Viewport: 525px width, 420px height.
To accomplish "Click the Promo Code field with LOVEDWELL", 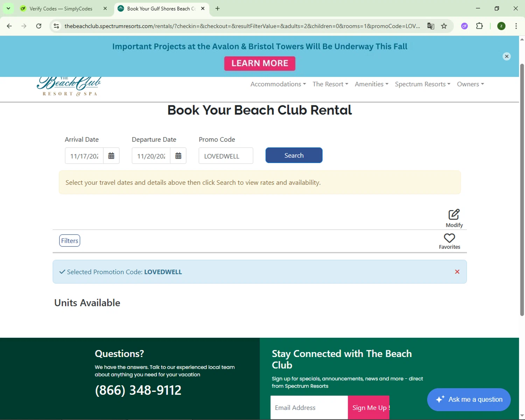I will (x=226, y=156).
